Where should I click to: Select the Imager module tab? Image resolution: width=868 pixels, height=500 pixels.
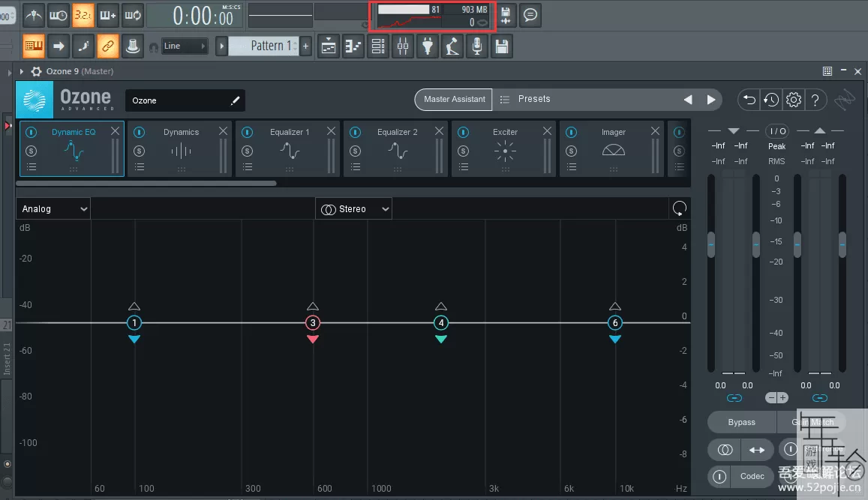coord(611,148)
